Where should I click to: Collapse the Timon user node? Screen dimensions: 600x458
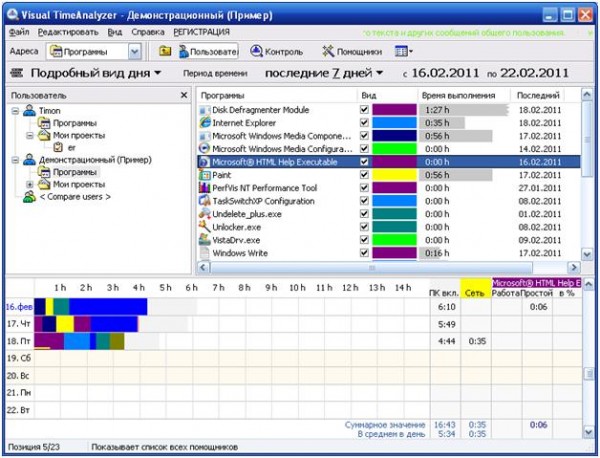[15, 111]
